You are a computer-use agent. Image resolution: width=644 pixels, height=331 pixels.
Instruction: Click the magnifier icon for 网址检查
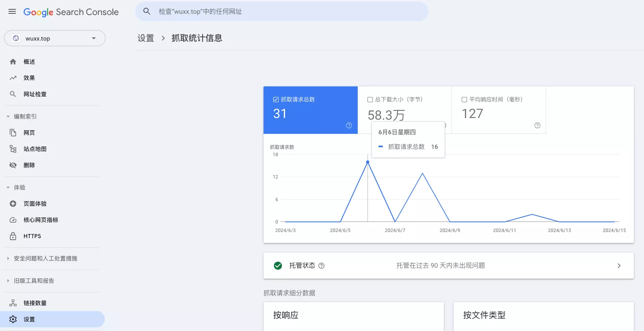pos(13,94)
